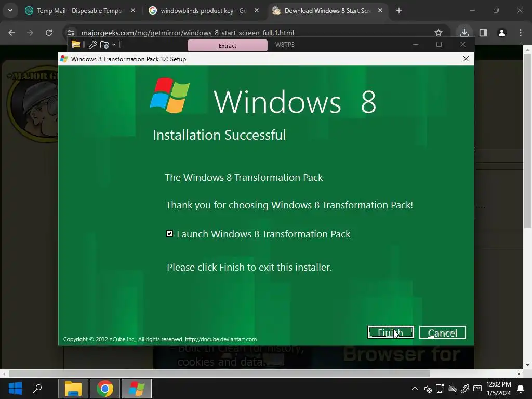Bookmark this page with the star icon
This screenshot has width=532, height=399.
coord(438,33)
